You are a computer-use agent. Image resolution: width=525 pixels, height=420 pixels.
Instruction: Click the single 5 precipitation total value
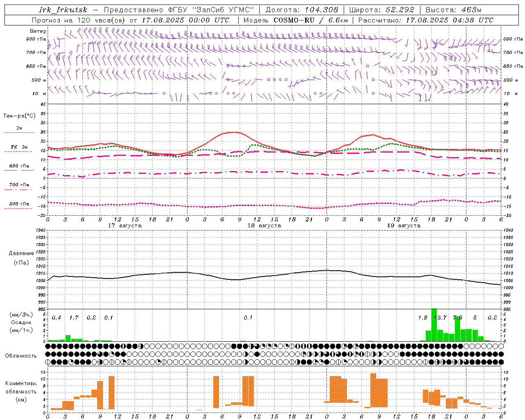(x=475, y=318)
